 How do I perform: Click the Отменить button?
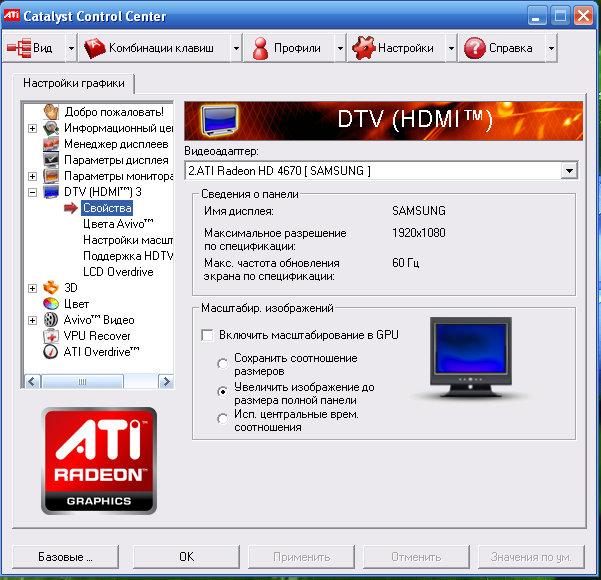click(x=416, y=557)
